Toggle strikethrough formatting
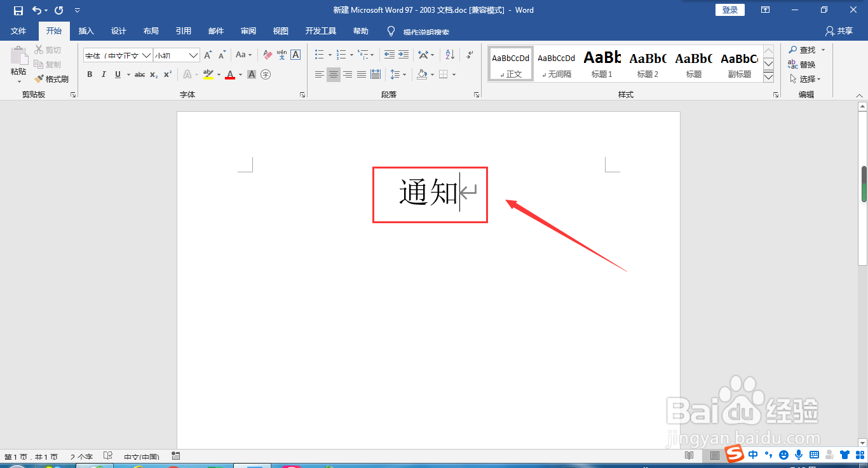Viewport: 868px width, 468px height. coord(139,74)
